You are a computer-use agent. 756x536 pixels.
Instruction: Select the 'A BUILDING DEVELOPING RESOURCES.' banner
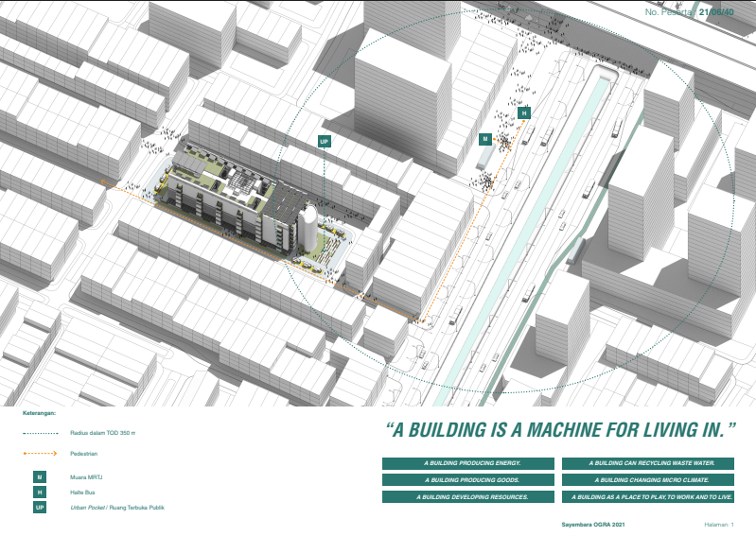pos(468,496)
